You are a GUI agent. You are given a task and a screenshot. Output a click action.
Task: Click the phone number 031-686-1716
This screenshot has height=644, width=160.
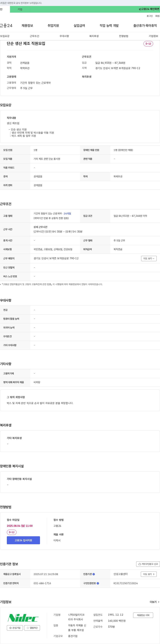coord(42,583)
